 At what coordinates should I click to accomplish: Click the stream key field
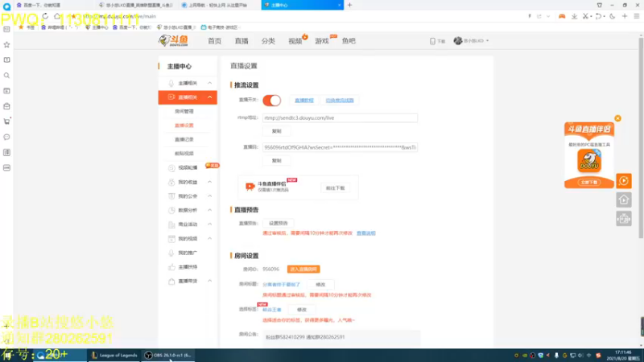340,147
